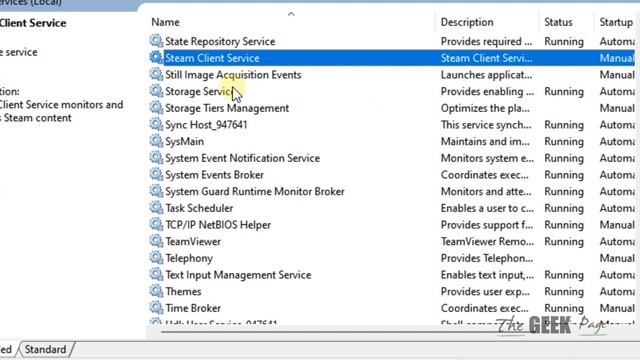Click Running status of Task Scheduler
This screenshot has width=640, height=360.
click(564, 208)
